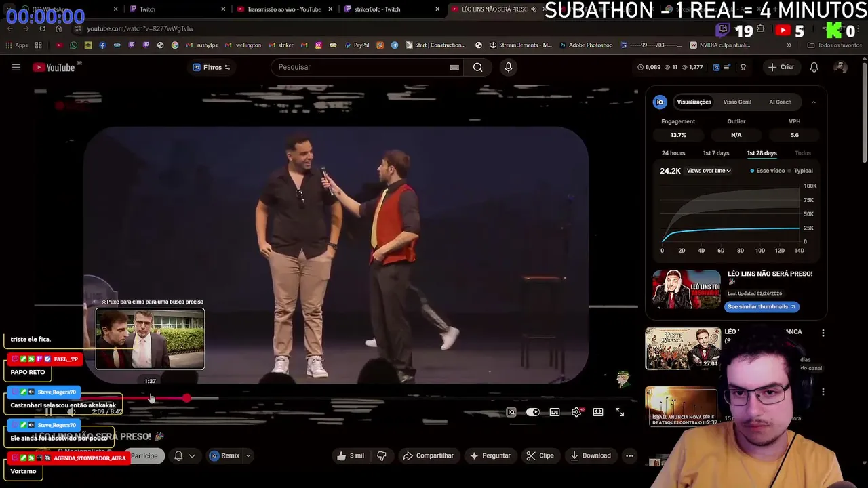Screen dimensions: 868x488
Task: Toggle subtitles captions button
Action: point(555,412)
